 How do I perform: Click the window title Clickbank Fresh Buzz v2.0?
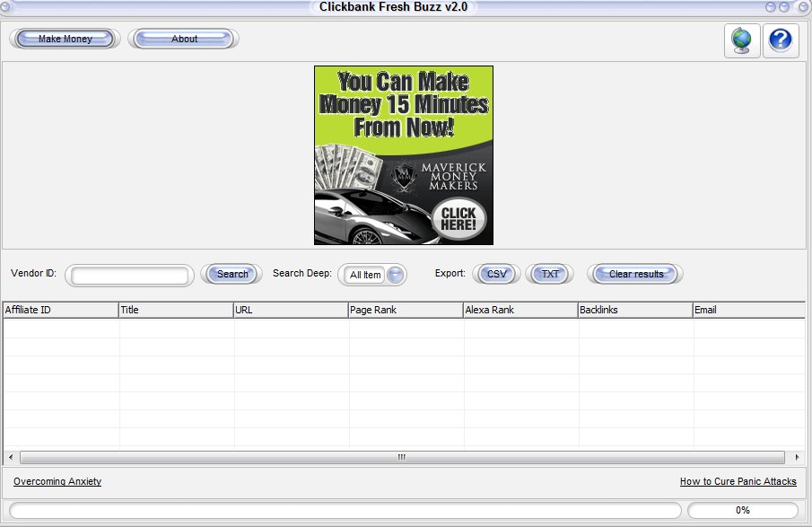click(x=393, y=7)
